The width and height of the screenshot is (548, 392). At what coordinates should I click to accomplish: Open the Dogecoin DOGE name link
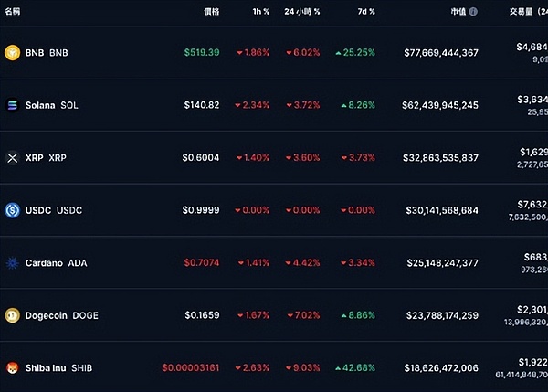[62, 315]
